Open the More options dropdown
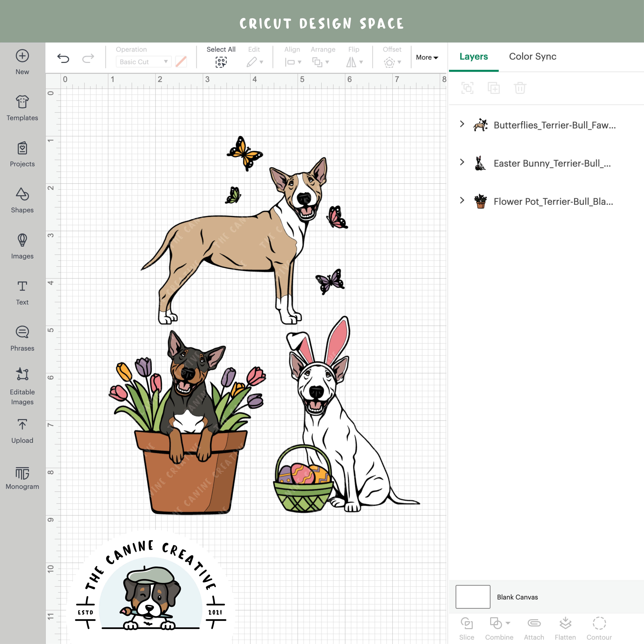 (x=427, y=57)
